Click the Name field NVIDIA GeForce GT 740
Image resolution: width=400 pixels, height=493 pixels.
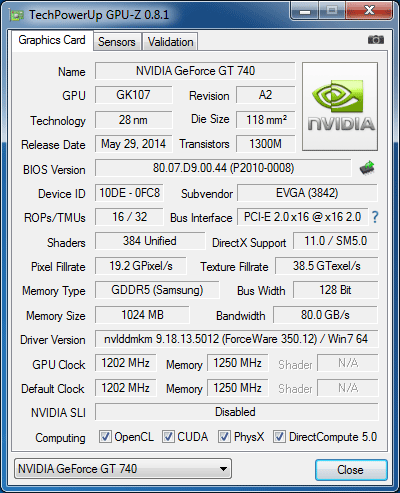(x=195, y=71)
